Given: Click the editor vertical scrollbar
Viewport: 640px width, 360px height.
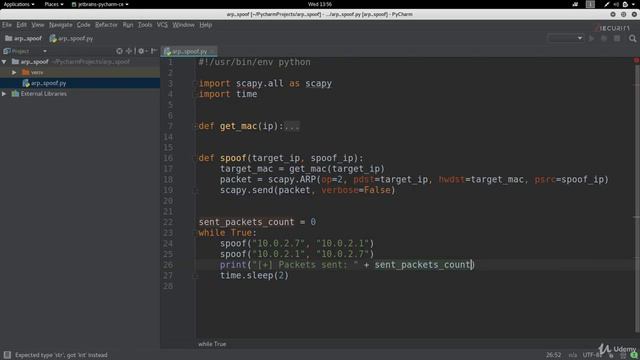Looking at the screenshot, I should click(x=637, y=200).
